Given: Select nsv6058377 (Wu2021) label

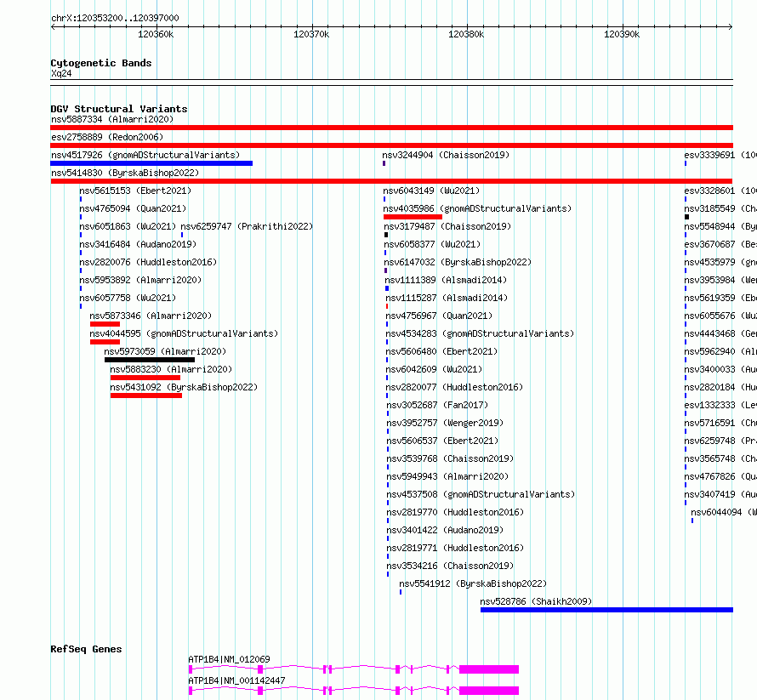Looking at the screenshot, I should [433, 244].
